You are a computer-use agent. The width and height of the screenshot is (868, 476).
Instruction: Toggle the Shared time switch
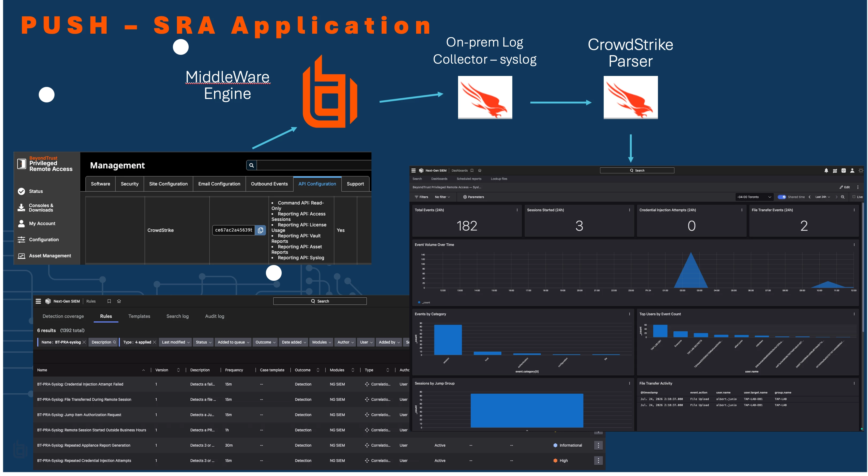point(782,197)
